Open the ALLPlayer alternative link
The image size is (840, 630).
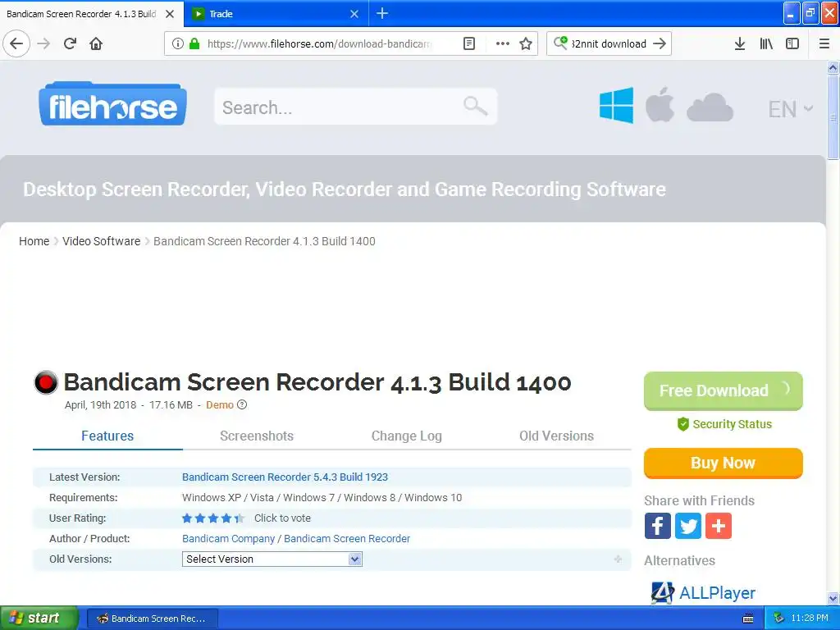coord(717,592)
